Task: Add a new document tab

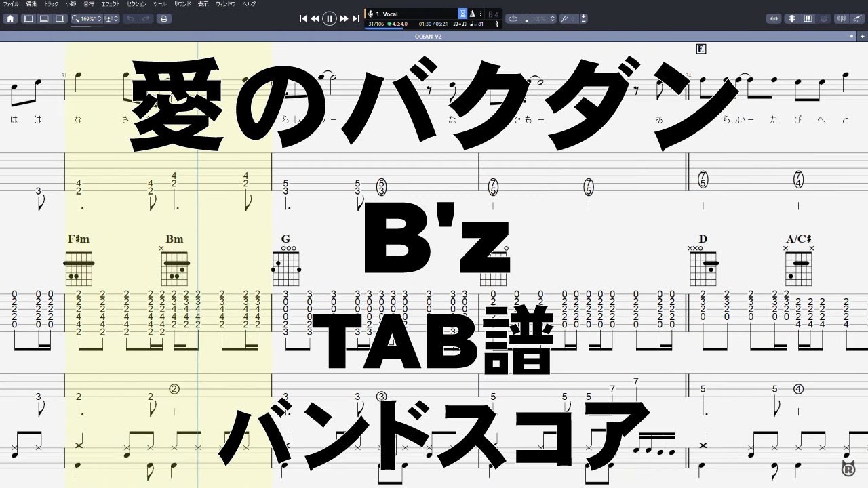Action: point(861,36)
